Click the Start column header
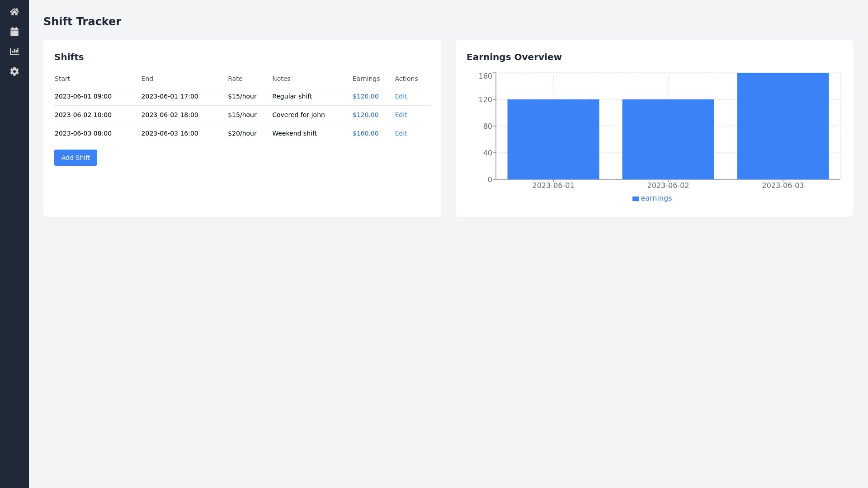This screenshot has height=488, width=868. 62,79
